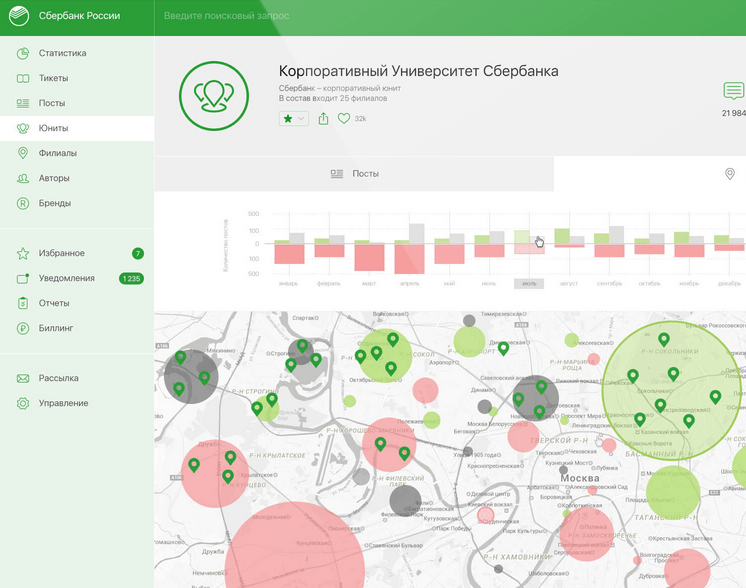Image resolution: width=746 pixels, height=588 pixels.
Task: Click the gray circle near Мякинино
Action: (x=191, y=377)
